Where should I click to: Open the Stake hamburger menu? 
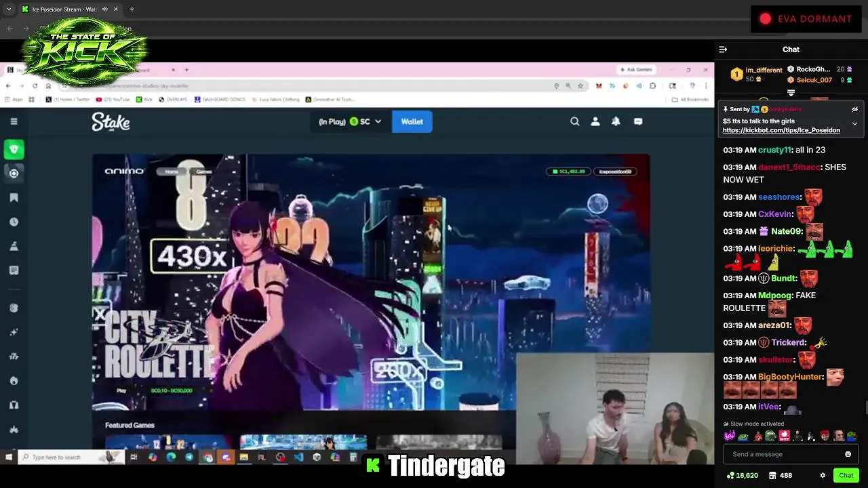(14, 121)
